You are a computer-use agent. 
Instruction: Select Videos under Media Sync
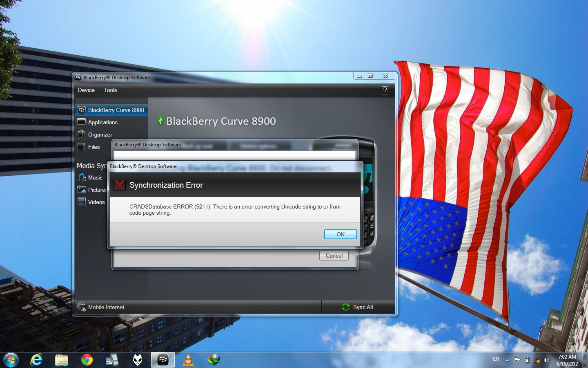(96, 202)
